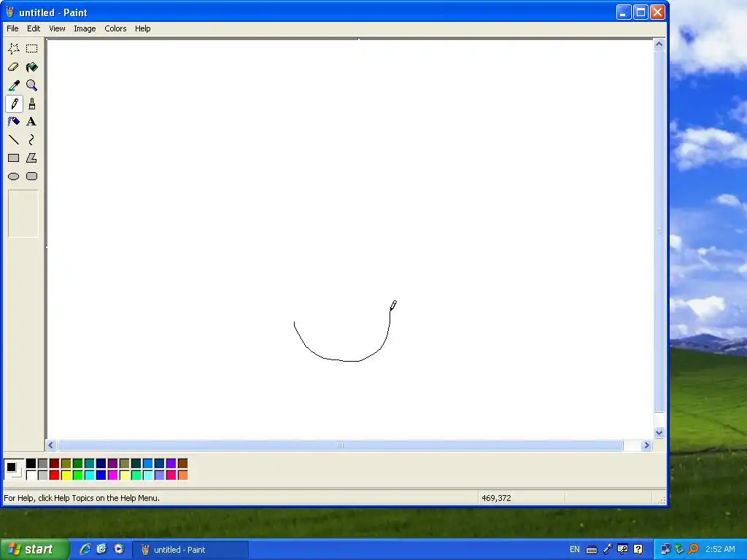Pick the orange palette color
The image size is (747, 560).
click(x=183, y=475)
